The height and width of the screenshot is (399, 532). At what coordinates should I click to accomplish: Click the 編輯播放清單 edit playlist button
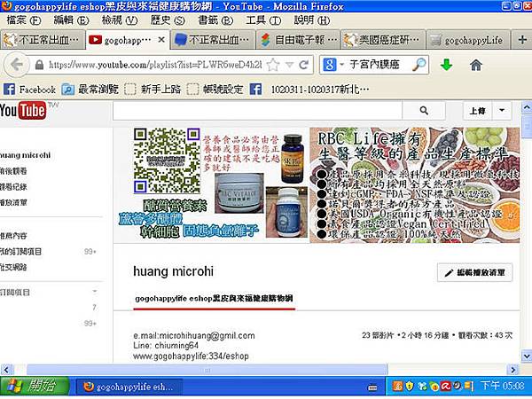pyautogui.click(x=475, y=272)
